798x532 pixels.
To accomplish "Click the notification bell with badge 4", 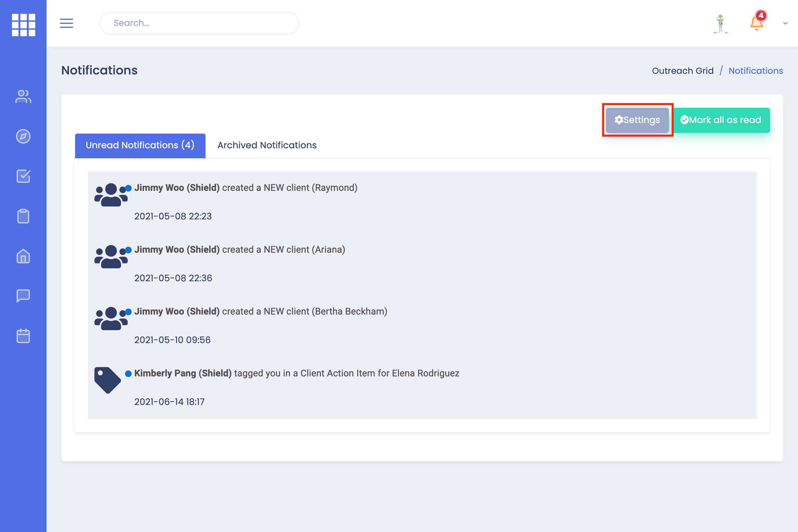I will pos(757,22).
